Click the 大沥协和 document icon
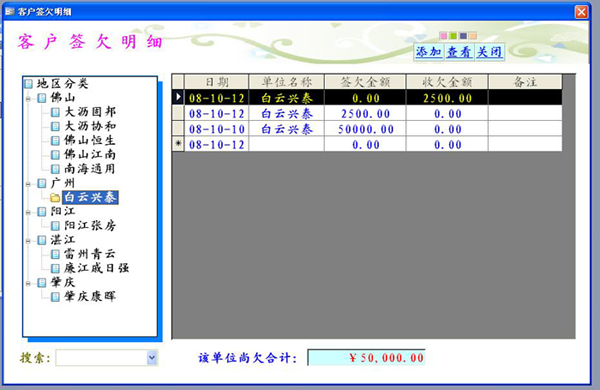 coord(55,126)
